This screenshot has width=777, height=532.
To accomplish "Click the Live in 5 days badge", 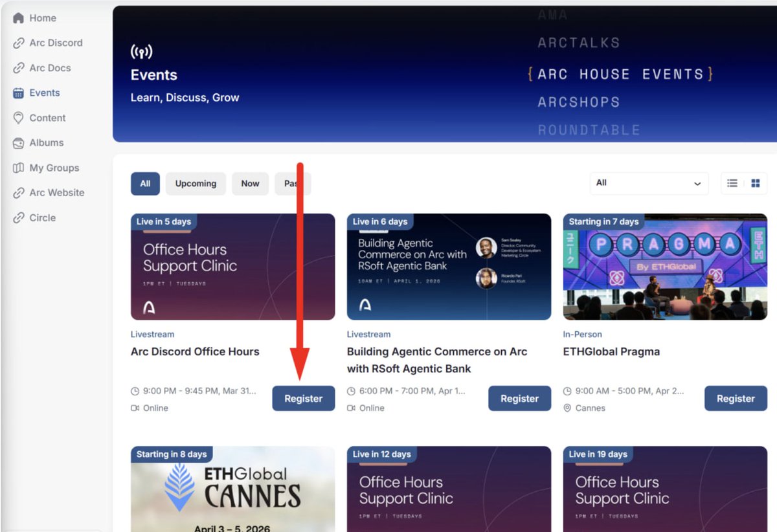I will point(164,221).
